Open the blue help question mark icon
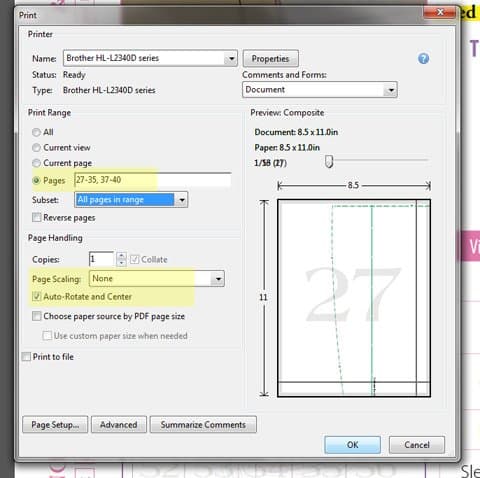 (x=423, y=59)
